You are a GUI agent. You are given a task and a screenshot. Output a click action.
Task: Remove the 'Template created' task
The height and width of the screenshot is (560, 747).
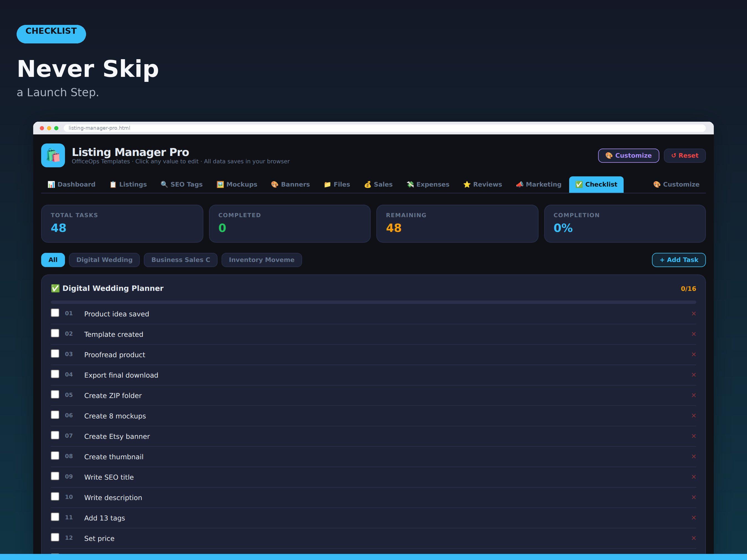click(694, 334)
